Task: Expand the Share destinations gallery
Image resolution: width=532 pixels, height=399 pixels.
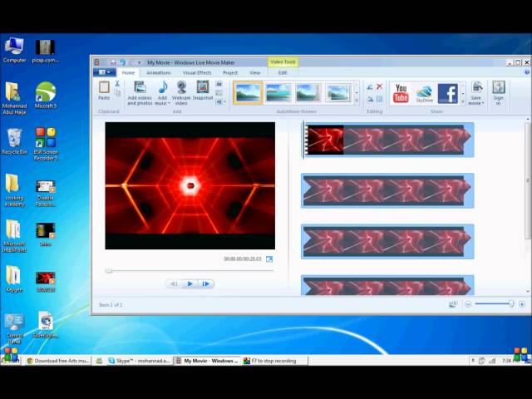Action: tap(463, 101)
